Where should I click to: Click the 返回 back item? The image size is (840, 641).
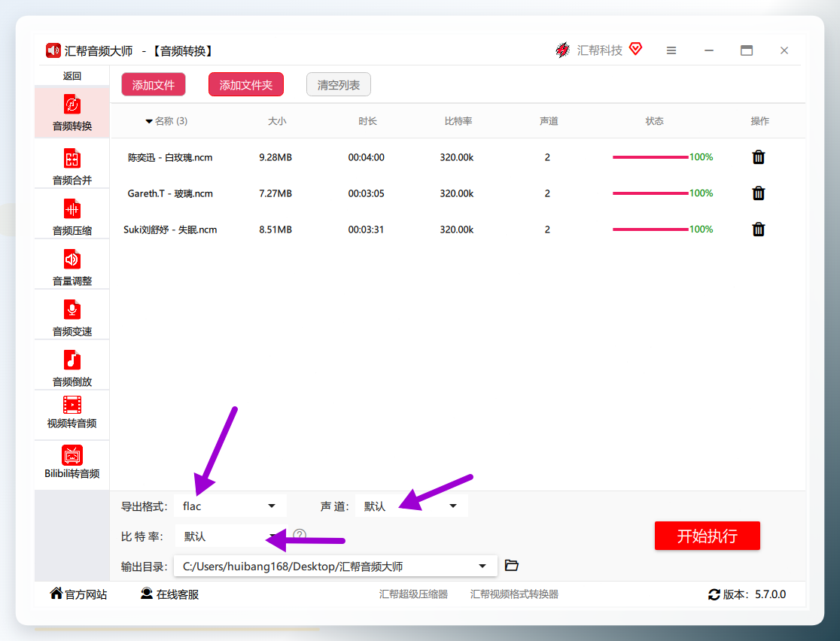72,76
